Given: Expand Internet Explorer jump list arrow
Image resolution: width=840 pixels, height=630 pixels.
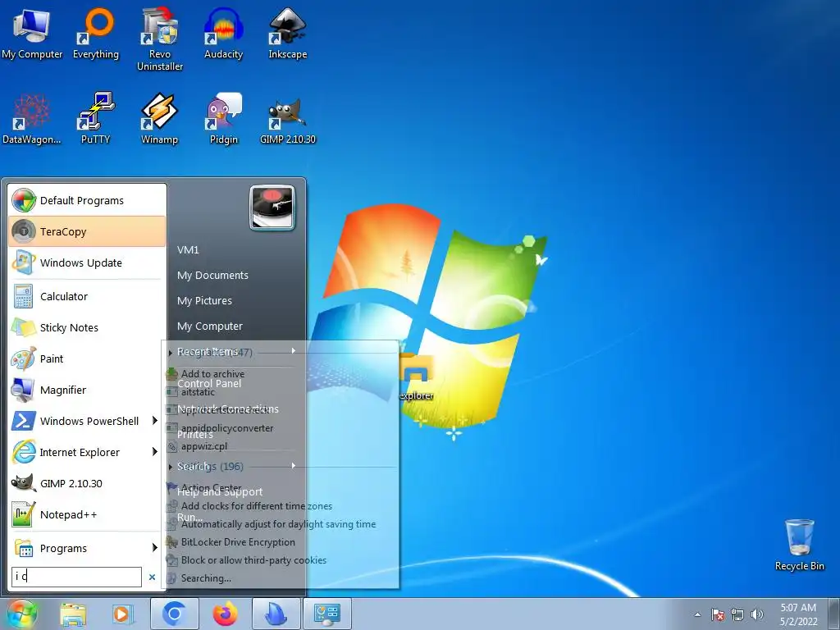Looking at the screenshot, I should [155, 452].
